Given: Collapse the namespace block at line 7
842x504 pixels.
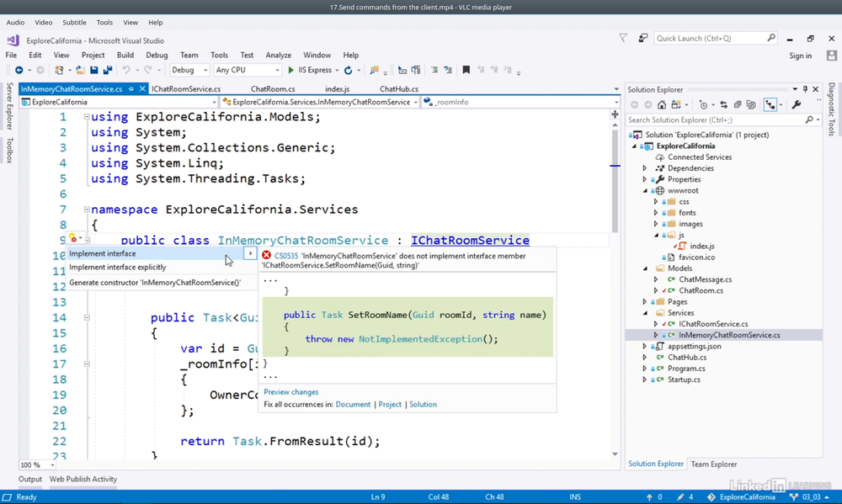Looking at the screenshot, I should point(87,210).
